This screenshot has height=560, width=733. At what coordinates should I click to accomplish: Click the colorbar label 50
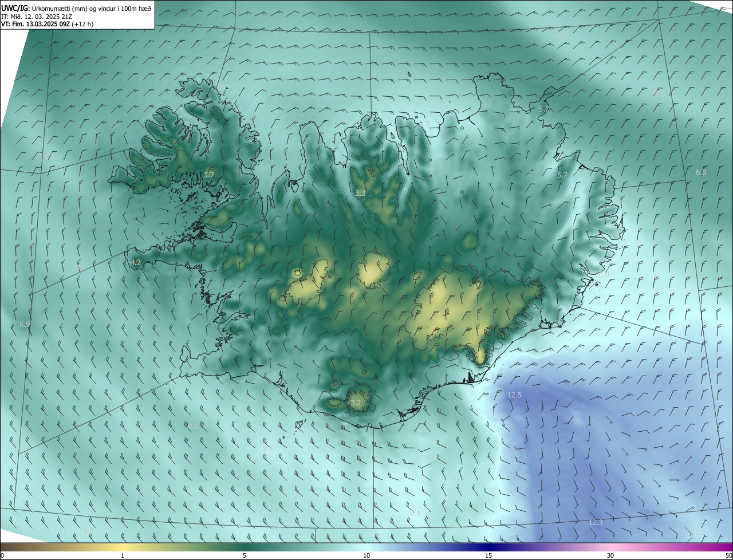[x=728, y=555]
